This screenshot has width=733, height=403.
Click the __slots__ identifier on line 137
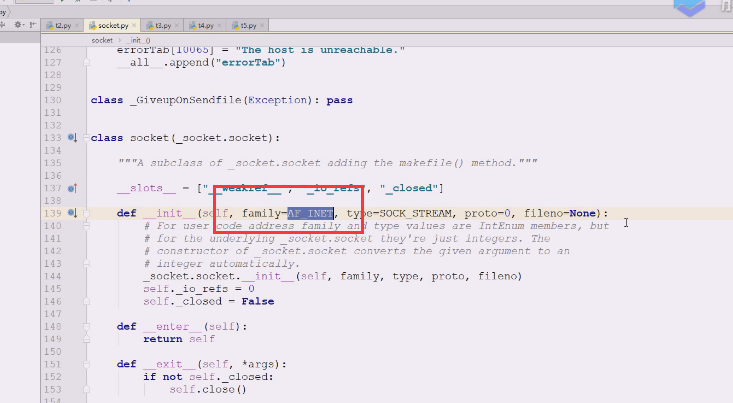coord(146,188)
